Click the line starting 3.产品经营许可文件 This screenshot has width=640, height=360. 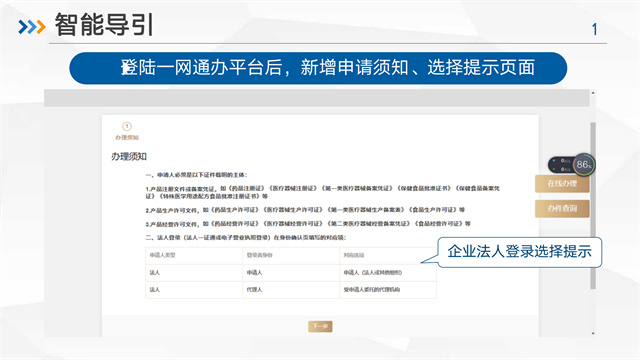308,224
